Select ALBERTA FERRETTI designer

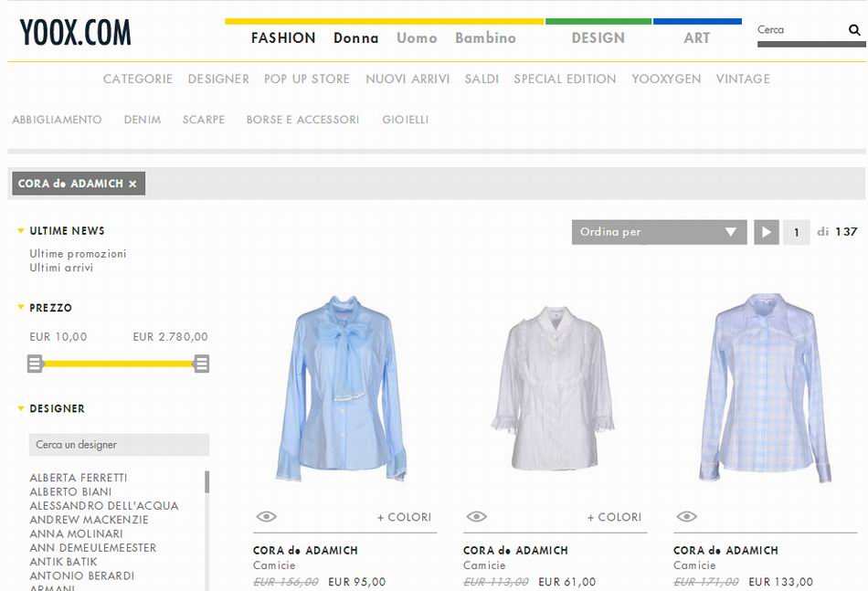79,478
